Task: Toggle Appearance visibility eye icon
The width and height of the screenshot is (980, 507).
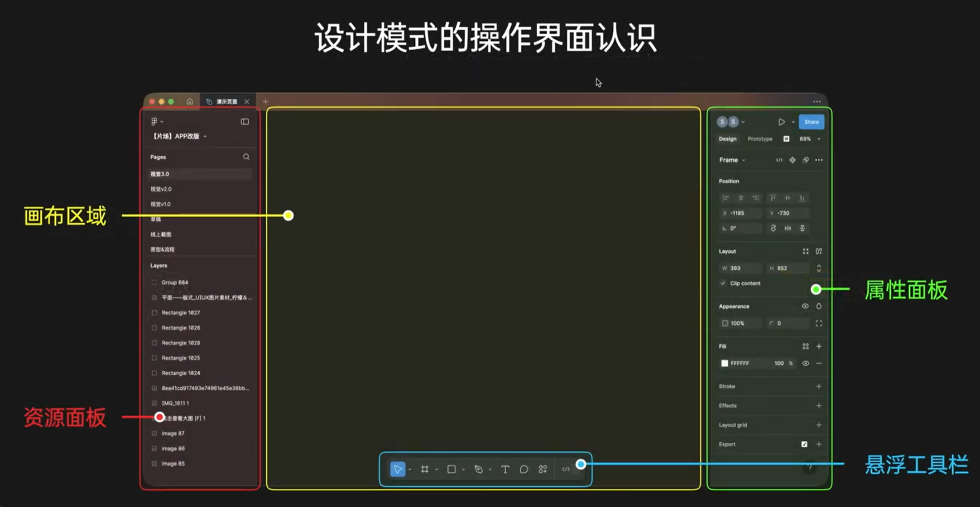Action: pos(805,306)
